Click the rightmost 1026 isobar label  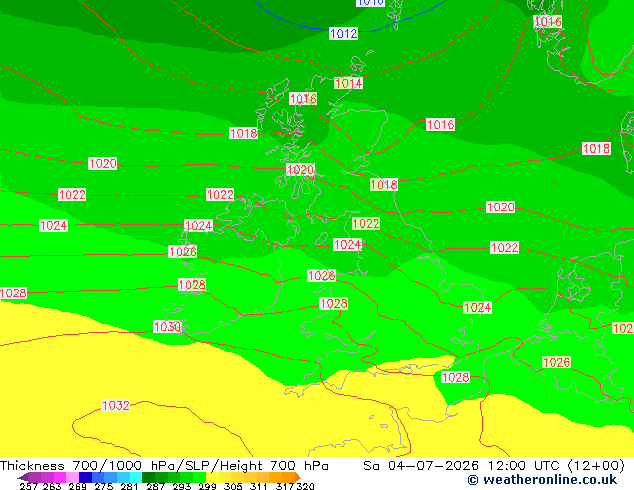556,362
